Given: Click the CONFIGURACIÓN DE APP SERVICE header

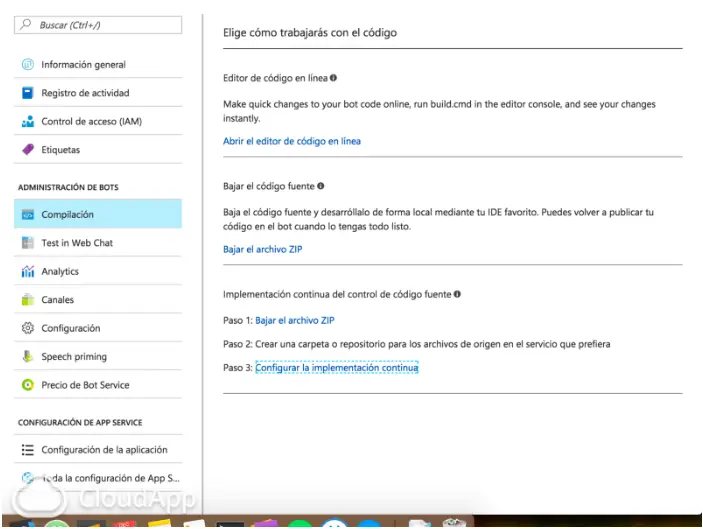Looking at the screenshot, I should [80, 422].
